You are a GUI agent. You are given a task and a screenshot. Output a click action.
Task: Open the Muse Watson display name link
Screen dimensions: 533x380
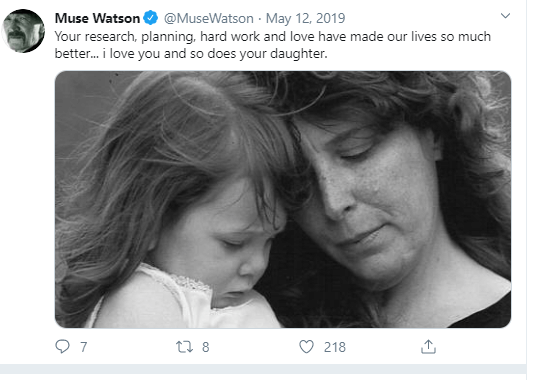pyautogui.click(x=97, y=18)
